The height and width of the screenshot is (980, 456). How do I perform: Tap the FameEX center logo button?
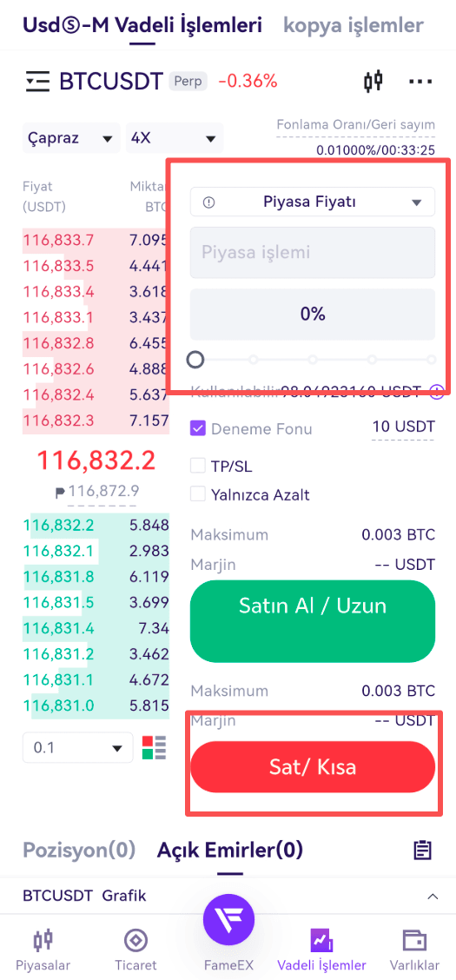pos(228,919)
